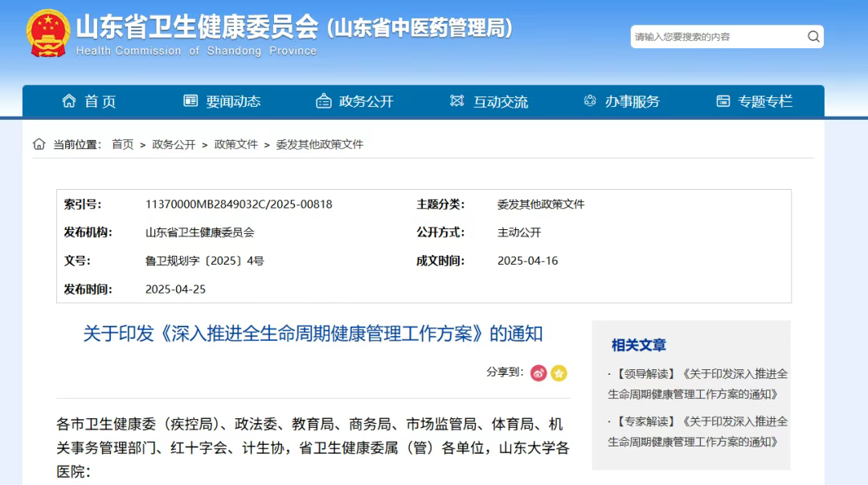Click 委发其他政策文件 breadcrumb link

coord(320,145)
